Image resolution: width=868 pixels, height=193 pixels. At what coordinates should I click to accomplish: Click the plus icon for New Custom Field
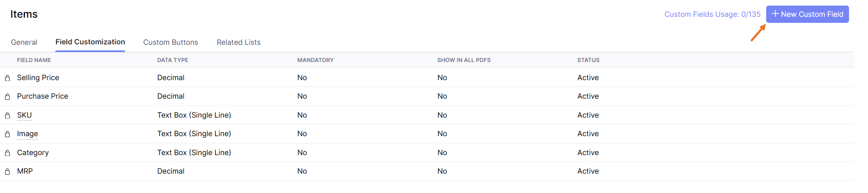(x=775, y=14)
